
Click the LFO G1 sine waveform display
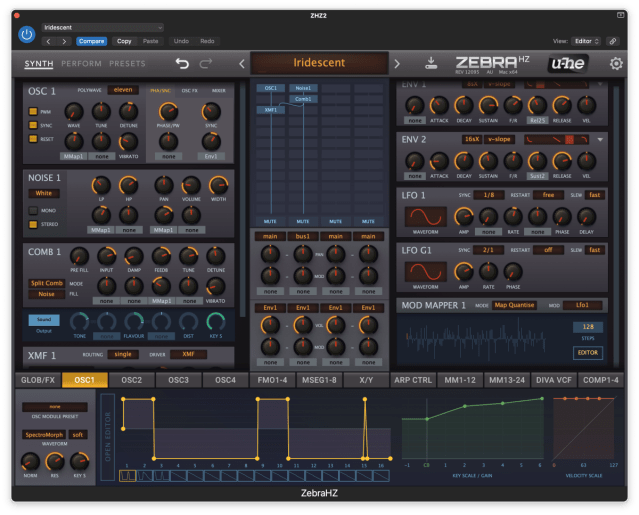(425, 272)
